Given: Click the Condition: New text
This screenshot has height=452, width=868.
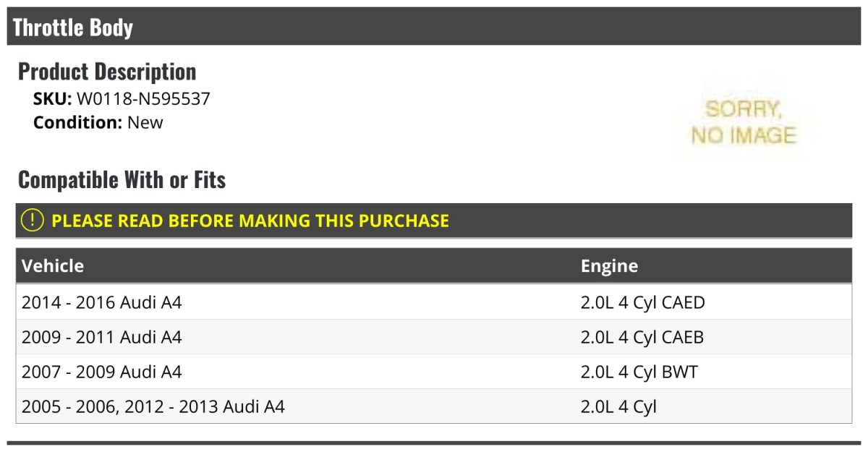Looking at the screenshot, I should pos(98,123).
